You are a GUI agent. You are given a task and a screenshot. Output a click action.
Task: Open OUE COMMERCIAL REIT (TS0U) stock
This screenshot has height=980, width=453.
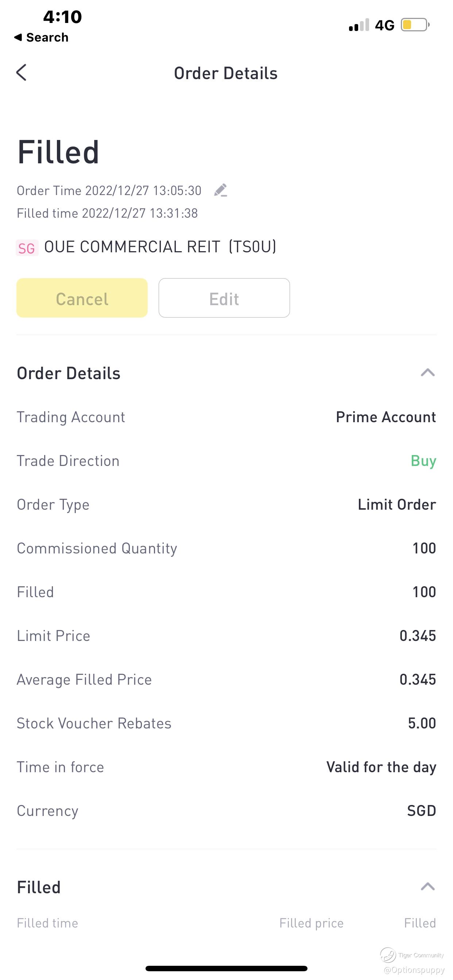click(160, 247)
